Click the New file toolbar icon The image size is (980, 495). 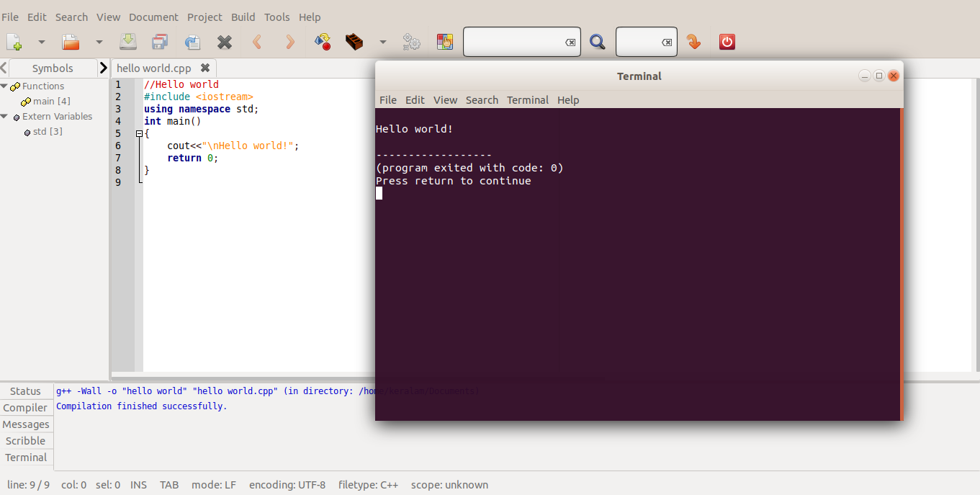[14, 42]
